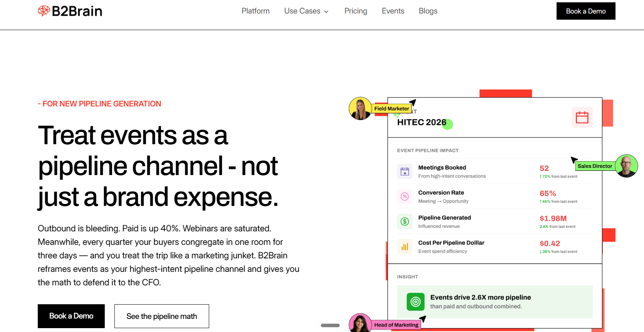Image resolution: width=644 pixels, height=332 pixels.
Task: Click the $0.42 cost value
Action: pyautogui.click(x=550, y=243)
